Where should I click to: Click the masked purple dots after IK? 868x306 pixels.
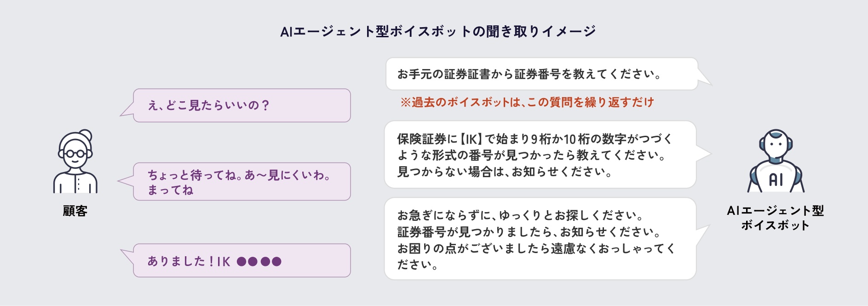click(259, 261)
